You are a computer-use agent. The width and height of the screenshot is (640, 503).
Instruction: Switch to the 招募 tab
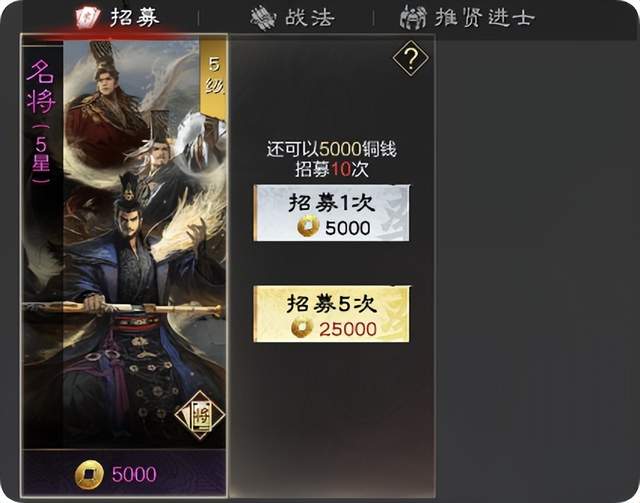134,17
